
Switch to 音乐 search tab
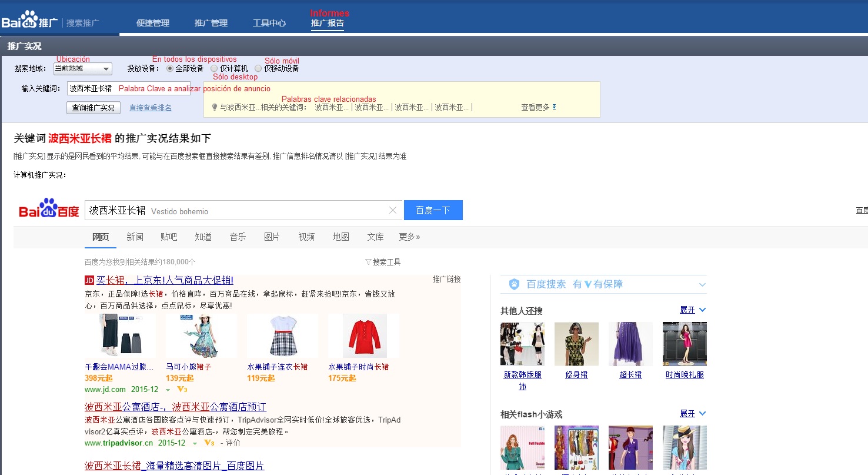pos(238,237)
